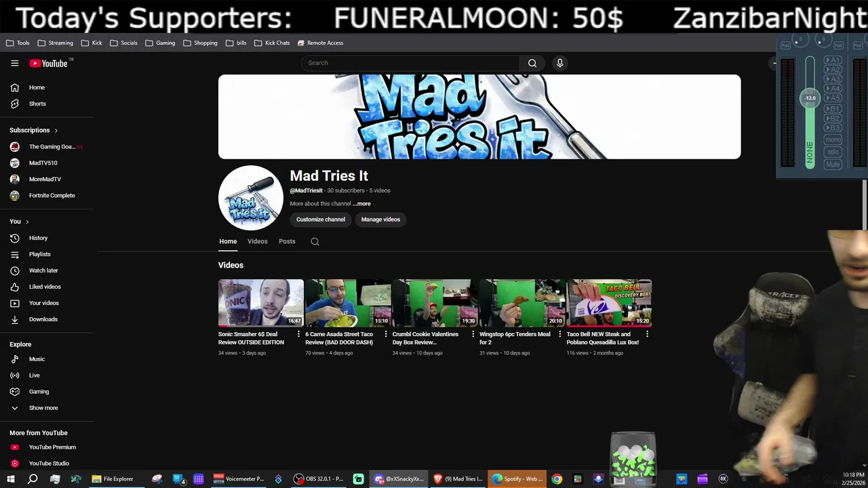
Task: Open options menu for Carne Asada video
Action: (386, 334)
